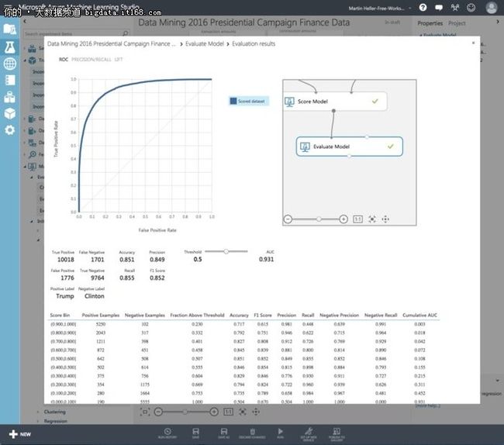Click experiment name in dialog breadcrumb

pos(112,43)
